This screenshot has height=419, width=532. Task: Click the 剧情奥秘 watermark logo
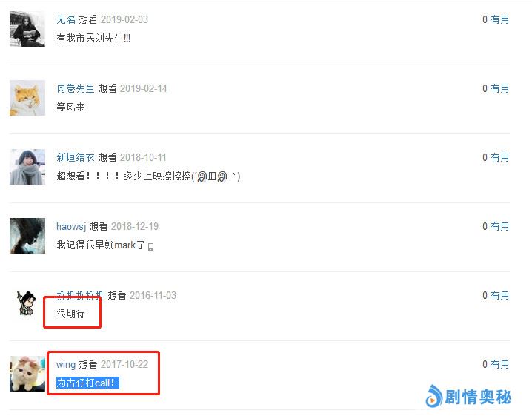coord(468,396)
